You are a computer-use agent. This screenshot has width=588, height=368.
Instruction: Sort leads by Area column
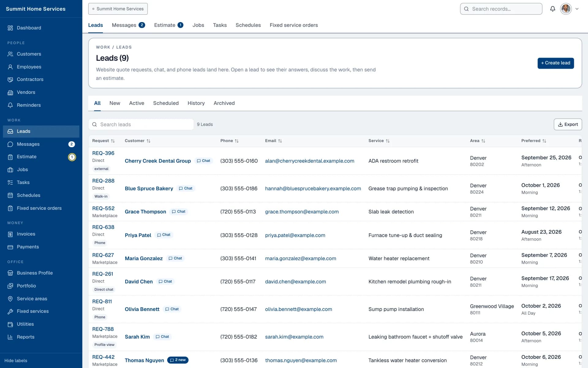[x=477, y=141]
